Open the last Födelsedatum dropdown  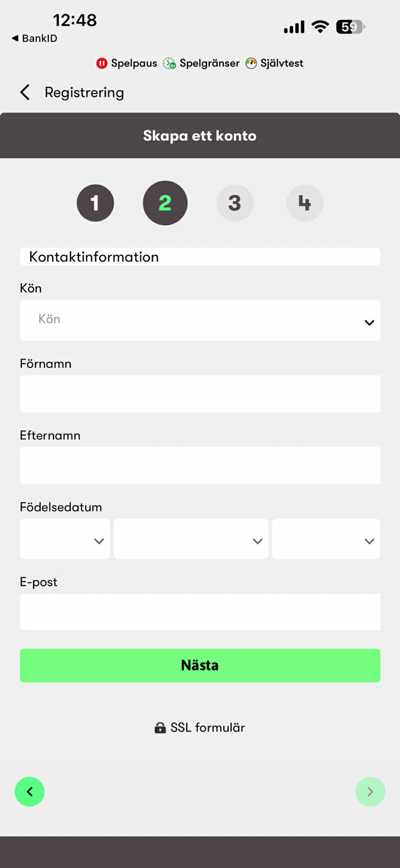tap(326, 539)
